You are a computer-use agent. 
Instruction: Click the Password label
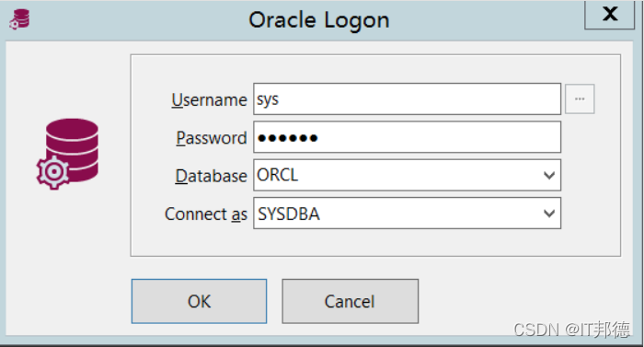pos(212,138)
